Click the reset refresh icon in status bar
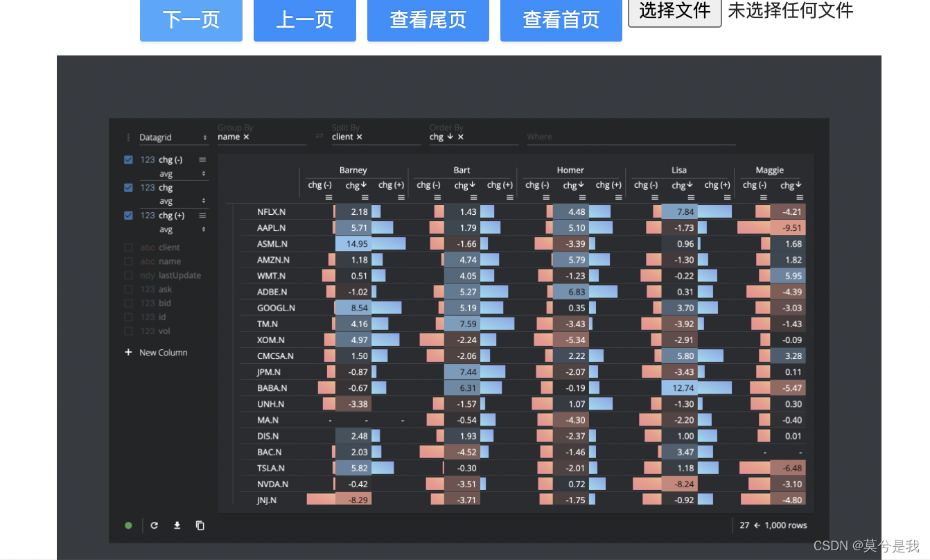 154,525
